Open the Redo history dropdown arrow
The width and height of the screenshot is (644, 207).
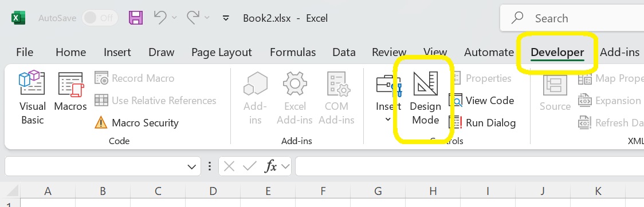click(207, 18)
